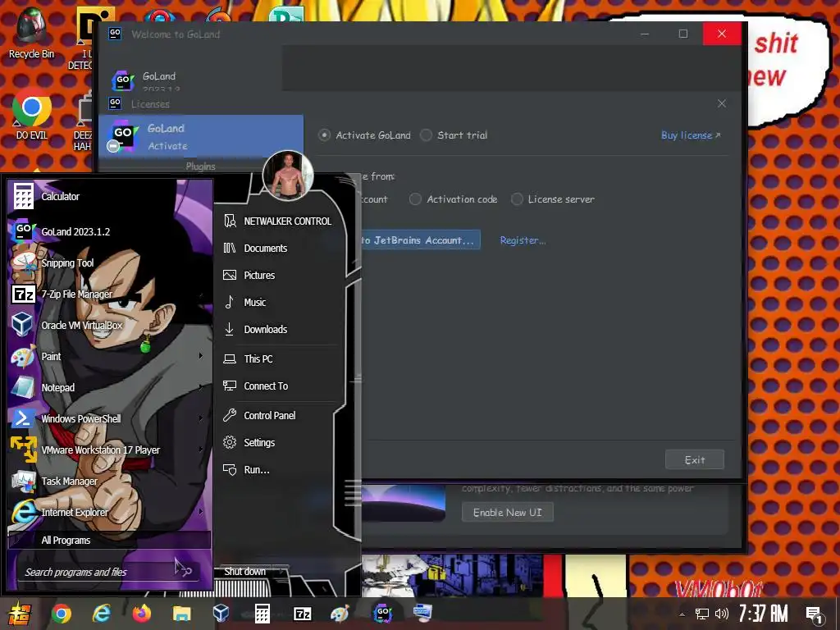Viewport: 840px width, 630px height.
Task: Open VirtualBox from taskbar
Action: click(x=221, y=614)
